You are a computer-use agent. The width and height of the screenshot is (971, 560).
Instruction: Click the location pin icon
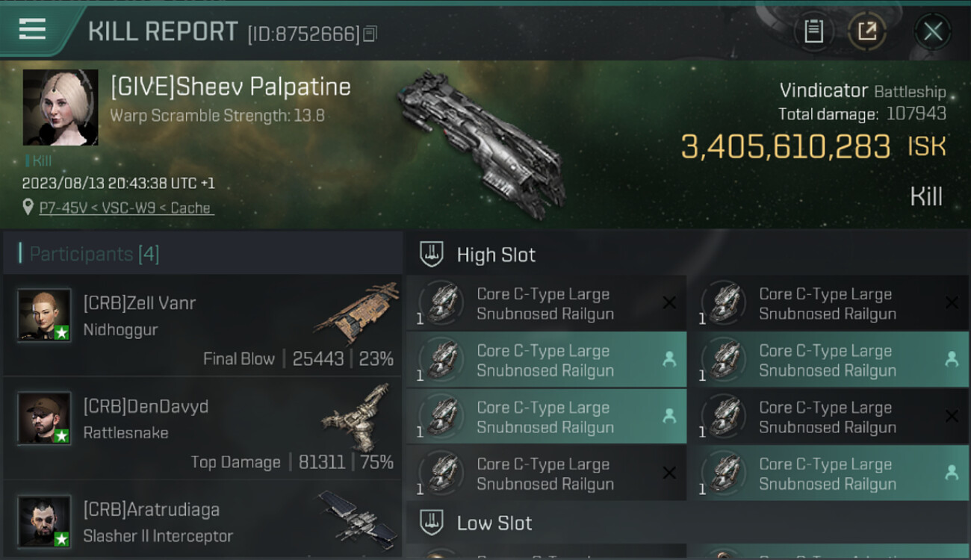[28, 208]
